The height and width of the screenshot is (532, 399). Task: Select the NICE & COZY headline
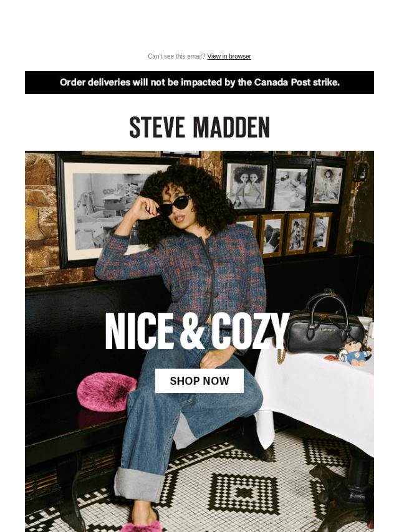point(197,331)
